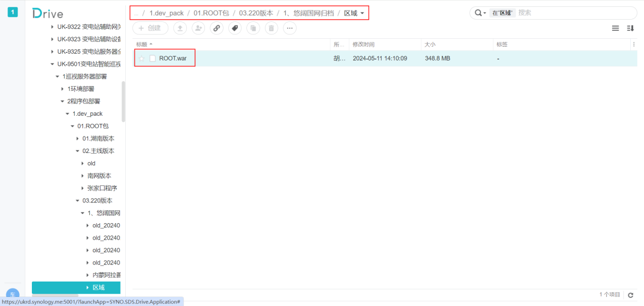
Task: Click the upload icon in the toolbar
Action: point(180,28)
